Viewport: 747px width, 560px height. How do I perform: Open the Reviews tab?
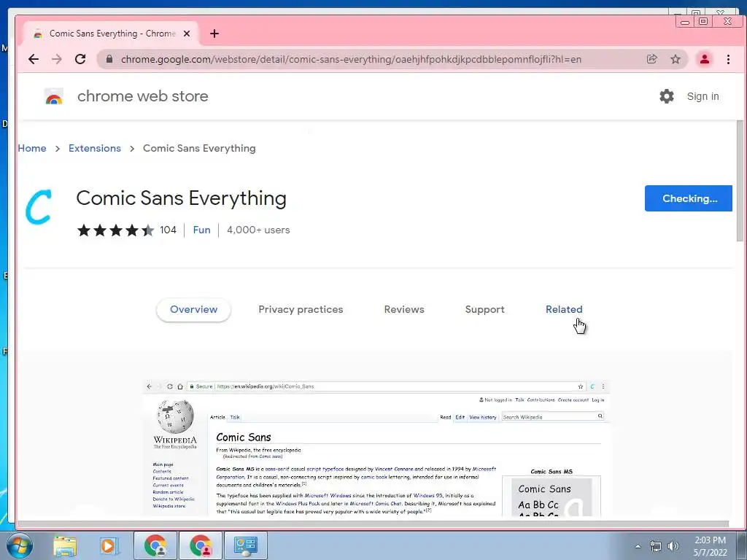point(404,309)
